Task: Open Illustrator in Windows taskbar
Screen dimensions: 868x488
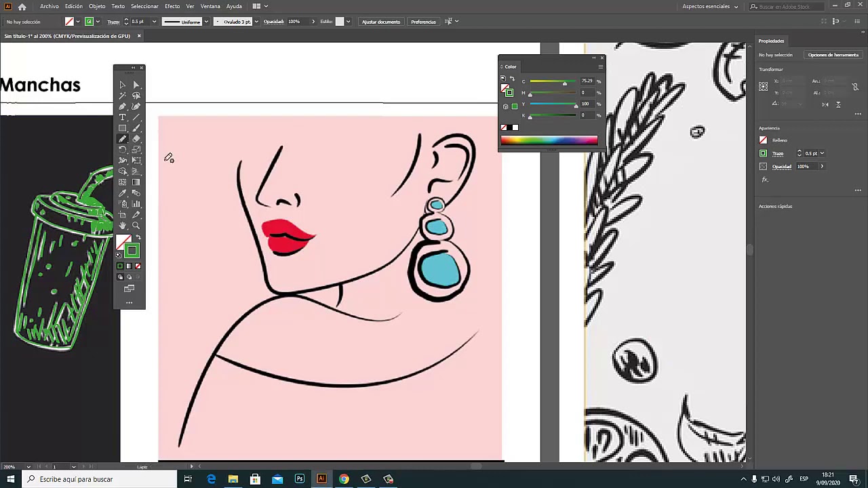Action: coord(321,479)
